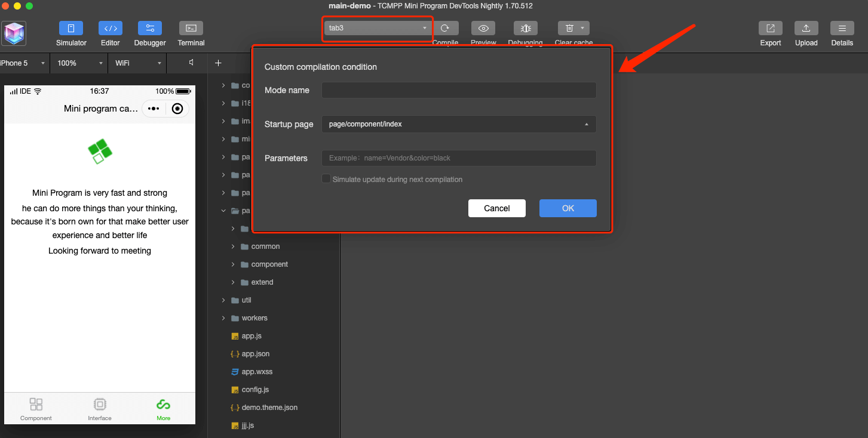Open the WiFi network dropdown
Screen dimensions: 868x438
[138, 63]
